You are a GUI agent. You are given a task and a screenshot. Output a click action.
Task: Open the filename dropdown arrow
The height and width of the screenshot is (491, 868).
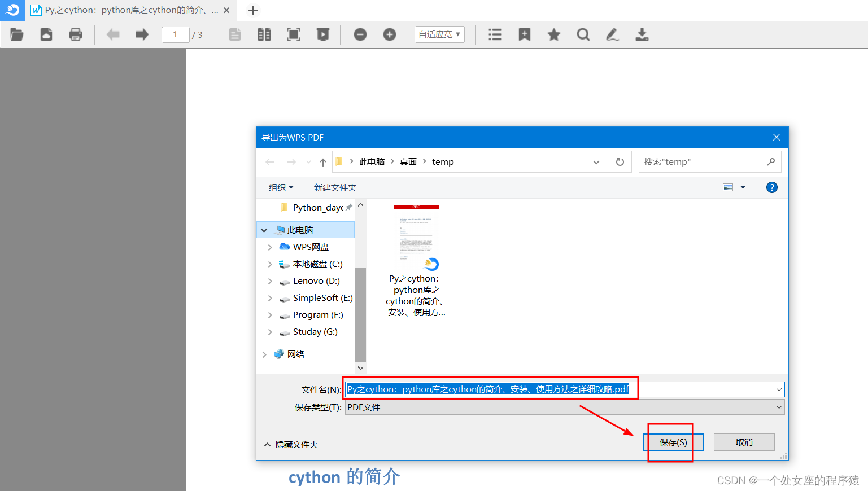tap(779, 389)
